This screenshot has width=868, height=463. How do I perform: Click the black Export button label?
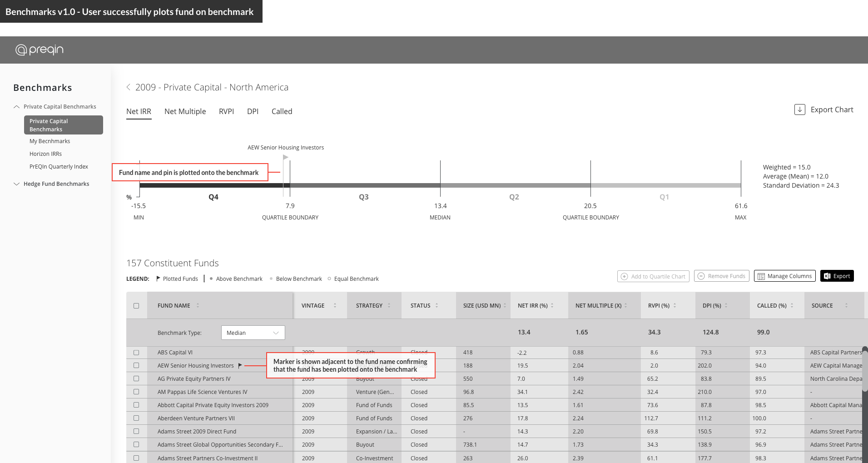coord(842,276)
